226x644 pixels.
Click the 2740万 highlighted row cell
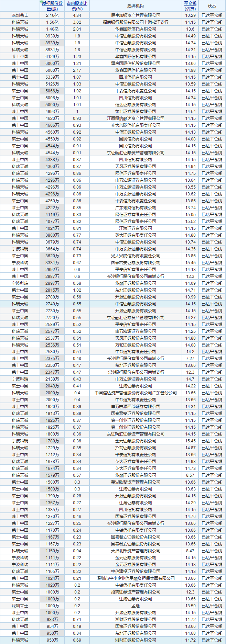click(x=52, y=304)
